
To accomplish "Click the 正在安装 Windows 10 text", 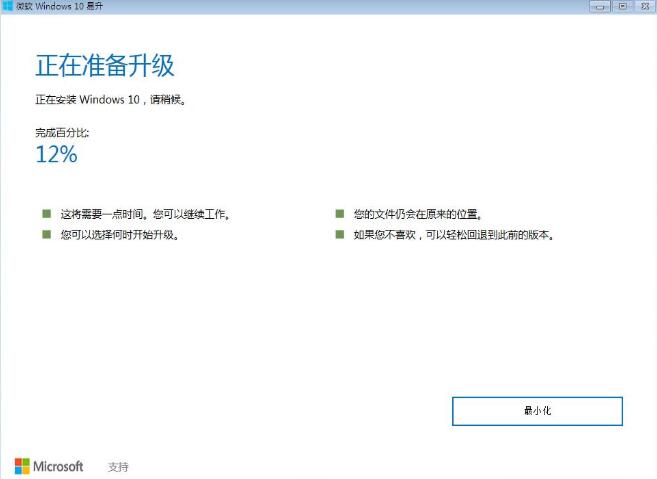I will click(x=111, y=100).
